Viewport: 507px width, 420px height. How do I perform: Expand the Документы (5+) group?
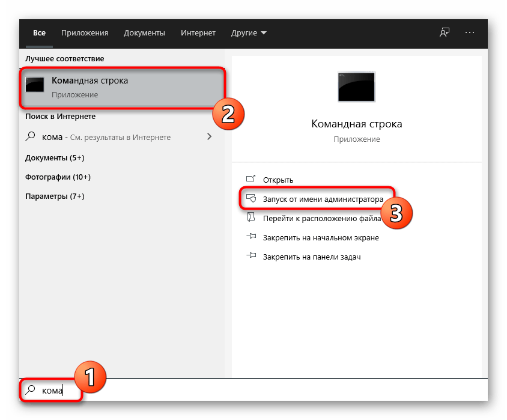(55, 157)
